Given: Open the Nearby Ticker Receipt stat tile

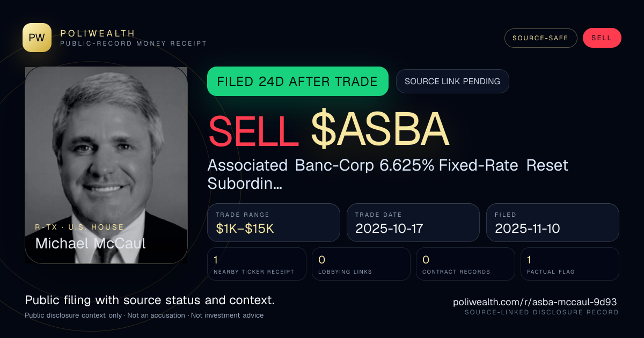Looking at the screenshot, I should (x=257, y=264).
